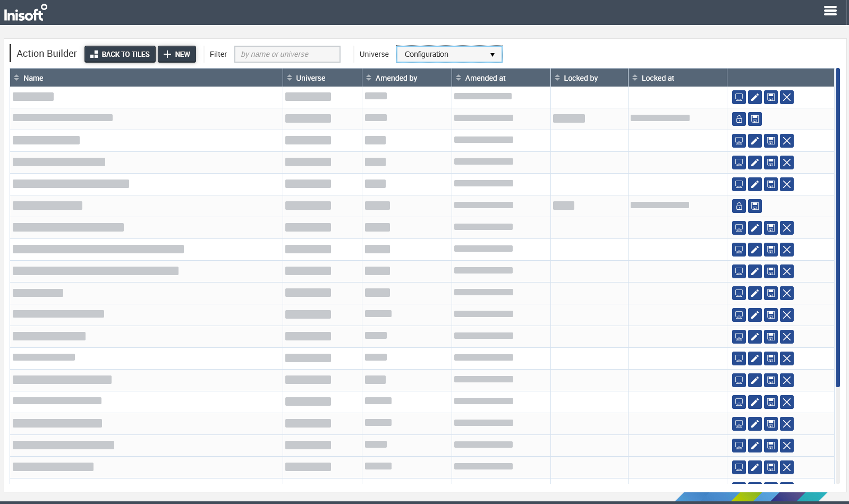
Task: Click the pencil edit icon in third row
Action: pyautogui.click(x=755, y=141)
